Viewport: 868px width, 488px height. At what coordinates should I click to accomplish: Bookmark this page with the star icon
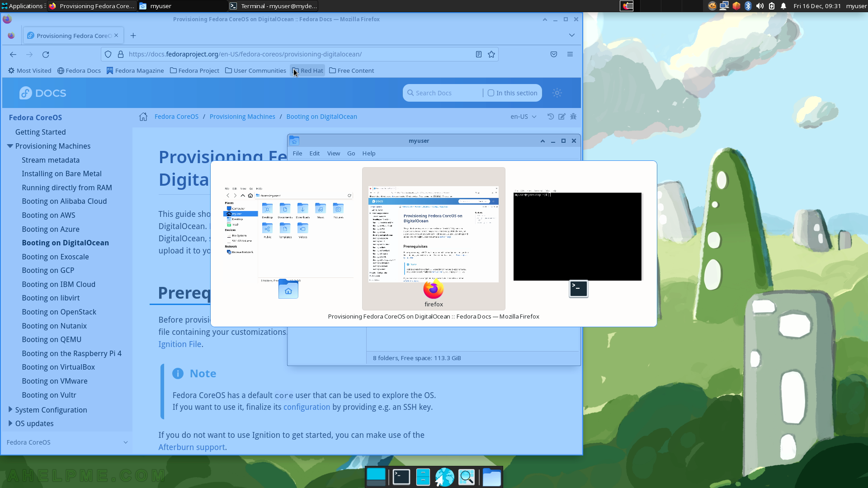coord(491,54)
